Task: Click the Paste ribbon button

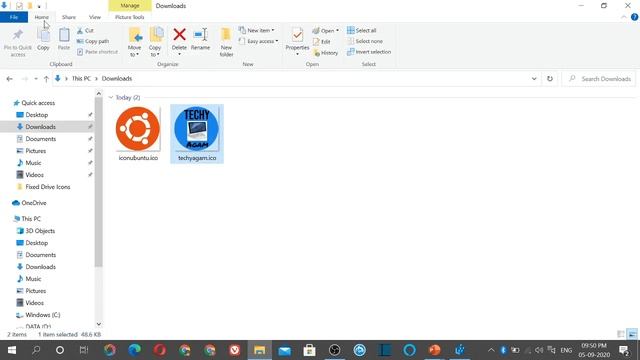Action: point(64,40)
